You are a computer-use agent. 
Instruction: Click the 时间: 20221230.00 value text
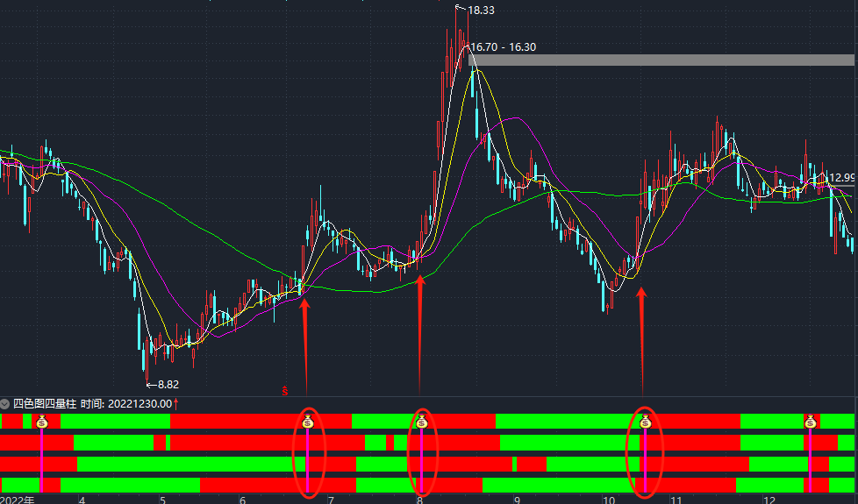[x=125, y=404]
